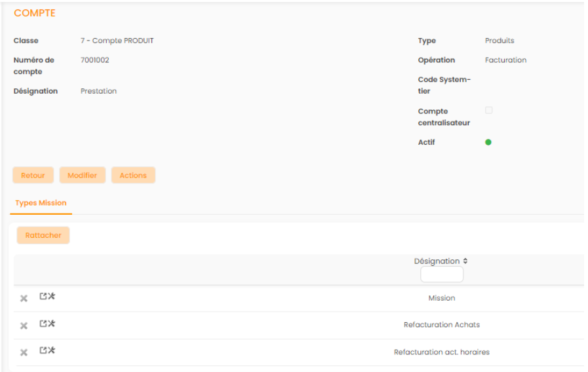Open the Mission row via external-link icon
This screenshot has height=372, width=588.
click(43, 297)
